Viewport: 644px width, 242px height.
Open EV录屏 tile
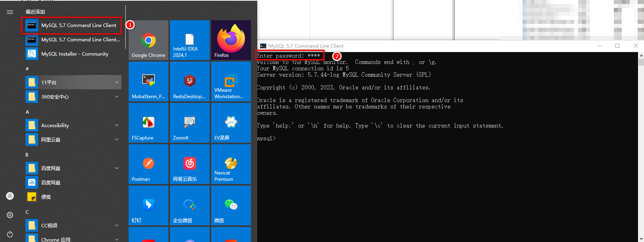pyautogui.click(x=231, y=123)
